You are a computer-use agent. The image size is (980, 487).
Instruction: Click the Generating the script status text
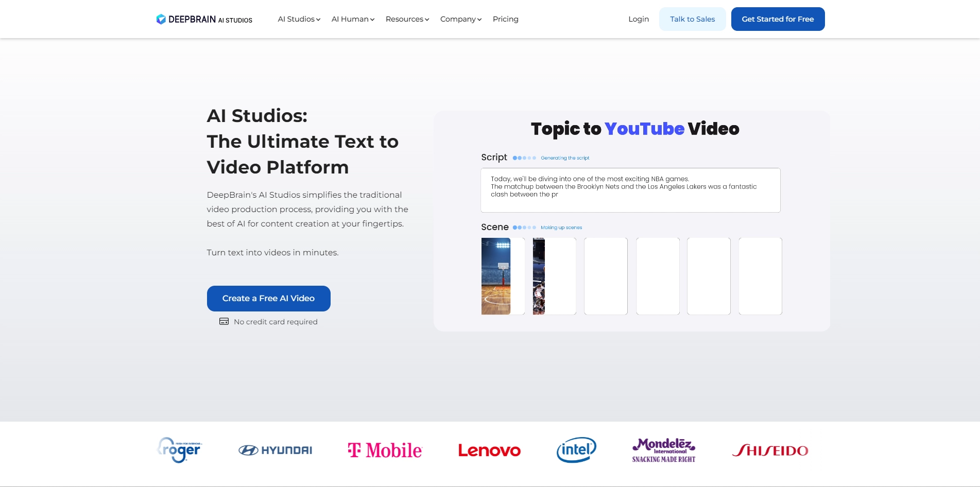[x=565, y=158]
